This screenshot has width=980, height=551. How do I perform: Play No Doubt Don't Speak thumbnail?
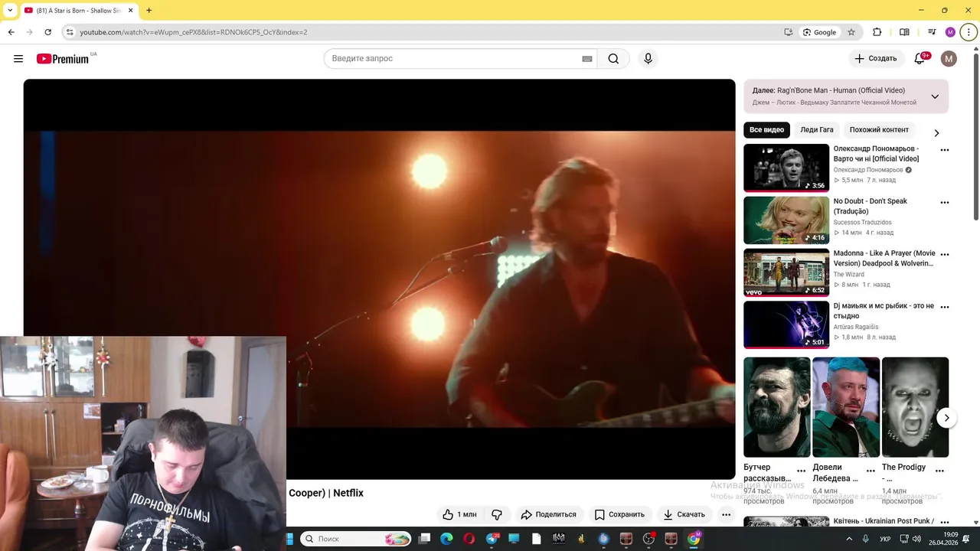click(x=786, y=220)
